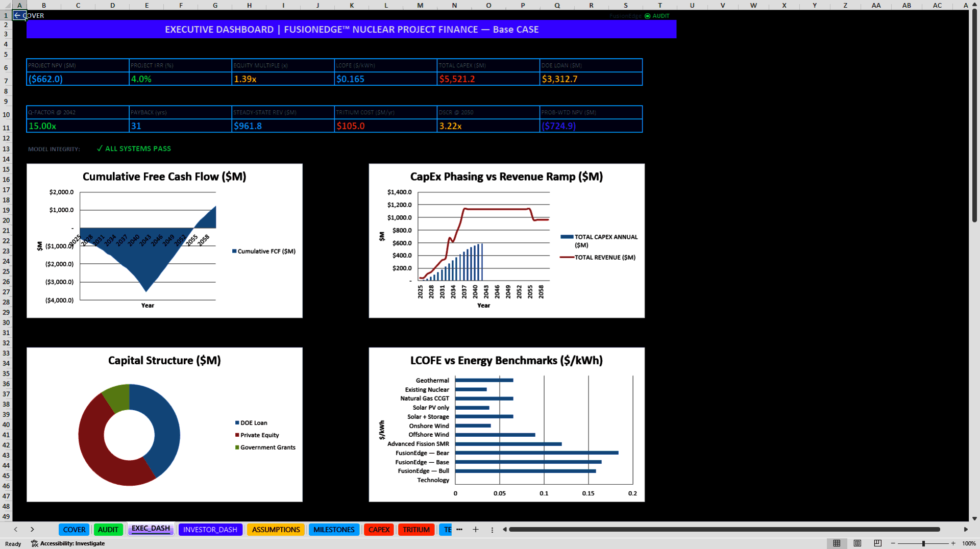
Task: Switch to the AUDIT sheet tab
Action: point(108,530)
